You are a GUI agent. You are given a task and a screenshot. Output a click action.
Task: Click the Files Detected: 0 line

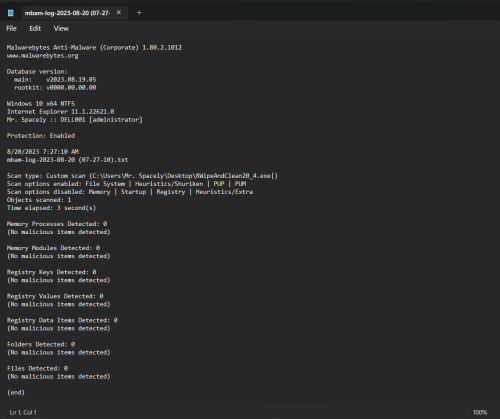click(37, 368)
